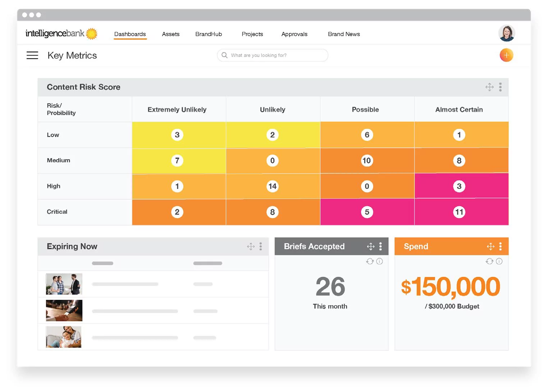Click the move handle on Content Risk Score
The height and width of the screenshot is (392, 548).
point(489,87)
